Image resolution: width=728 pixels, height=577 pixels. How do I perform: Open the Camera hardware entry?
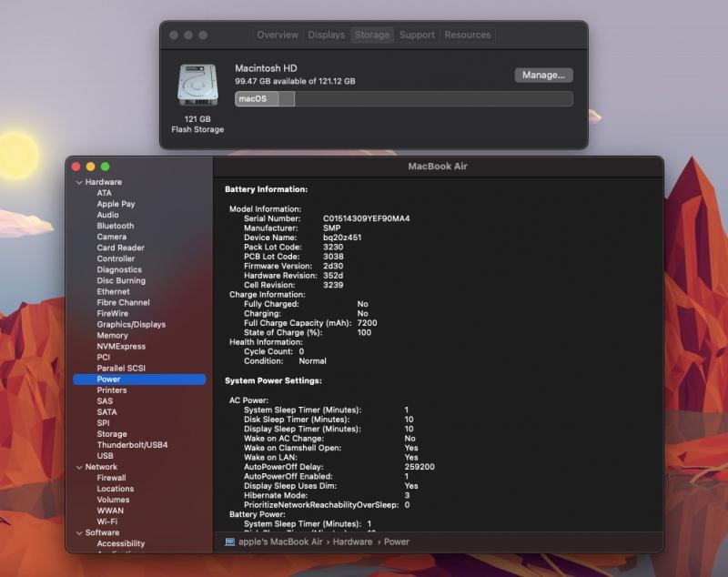coord(111,237)
